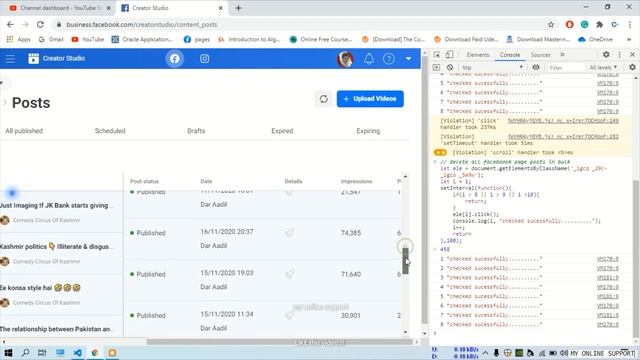Open the DevTools three-dot customize menu

click(619, 55)
